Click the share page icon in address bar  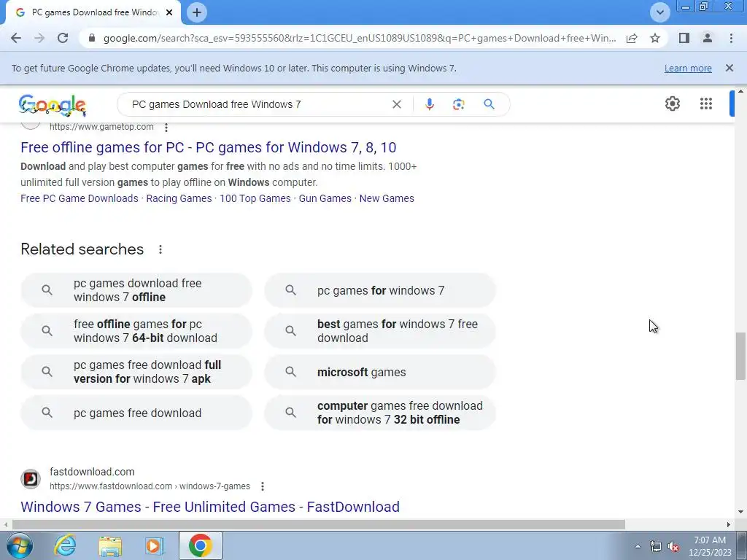[632, 38]
